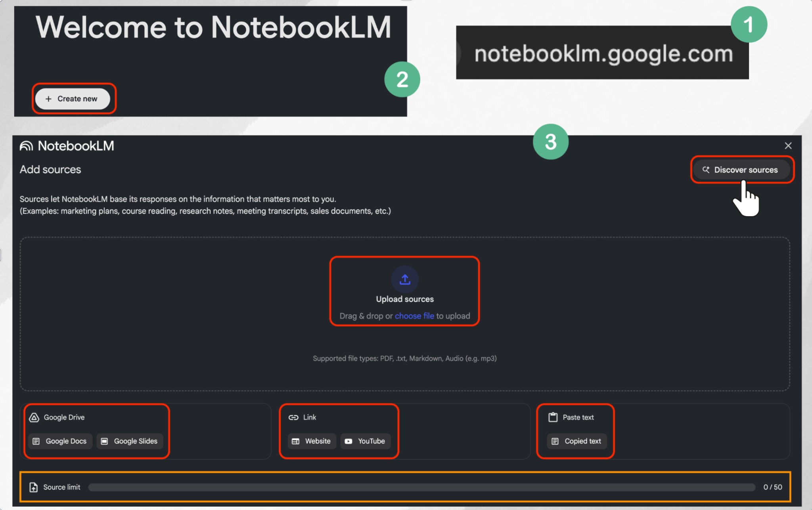Click the Source limit file icon
The image size is (812, 510).
pyautogui.click(x=34, y=487)
